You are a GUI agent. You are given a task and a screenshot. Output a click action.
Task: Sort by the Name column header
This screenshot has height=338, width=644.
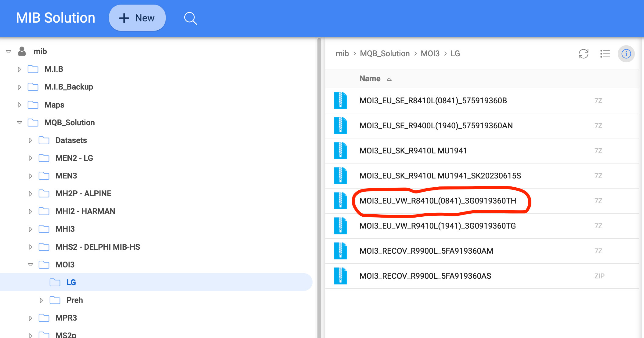pyautogui.click(x=370, y=79)
